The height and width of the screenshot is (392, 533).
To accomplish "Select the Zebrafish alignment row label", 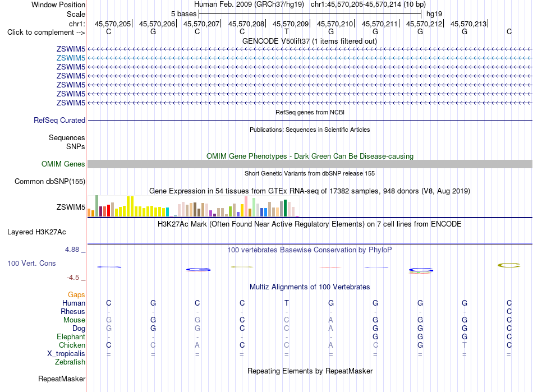I will point(70,362).
